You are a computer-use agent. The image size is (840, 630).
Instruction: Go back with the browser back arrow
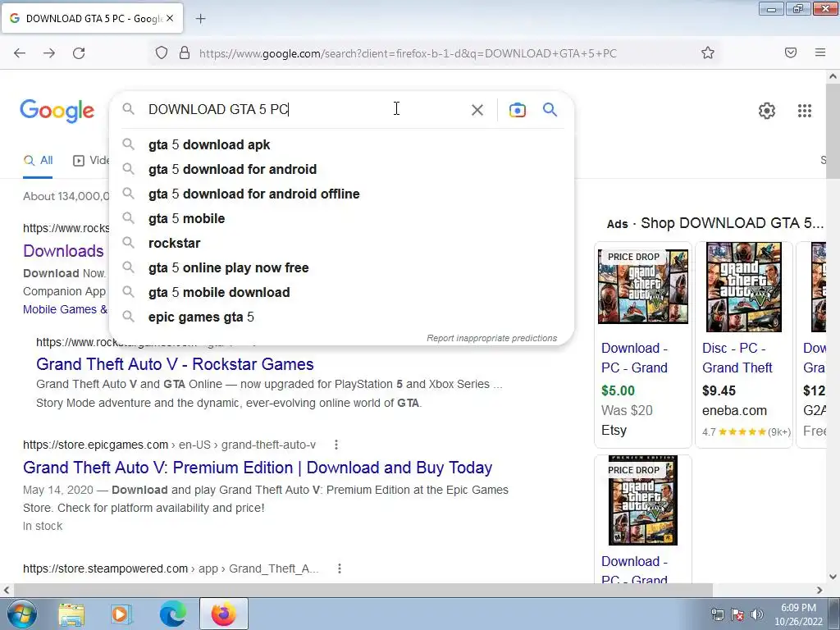tap(20, 53)
